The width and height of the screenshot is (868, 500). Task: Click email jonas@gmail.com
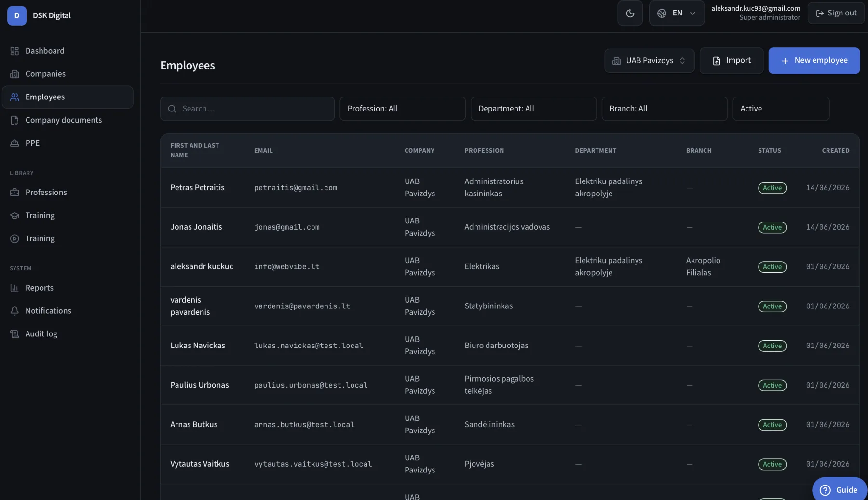287,227
